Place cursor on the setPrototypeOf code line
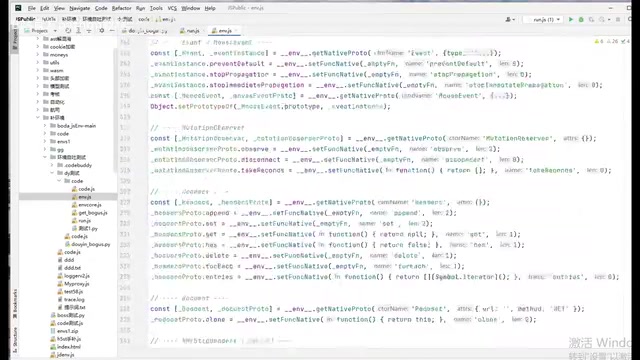 click(270, 107)
